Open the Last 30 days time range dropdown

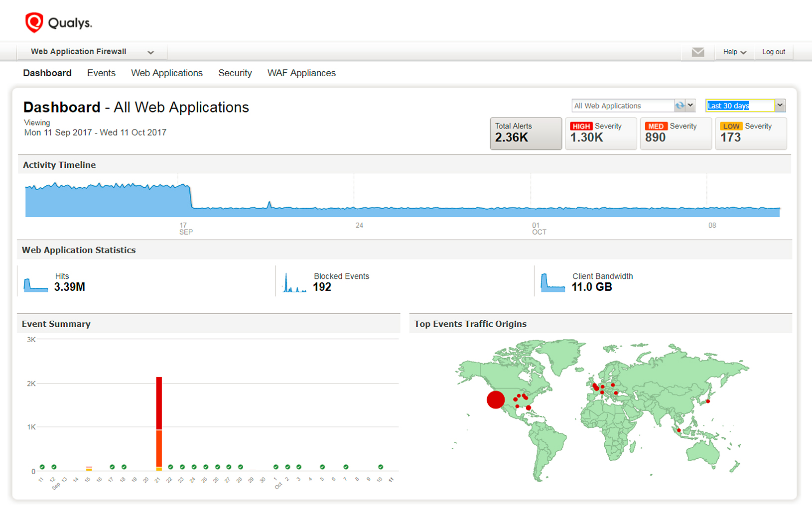(780, 106)
